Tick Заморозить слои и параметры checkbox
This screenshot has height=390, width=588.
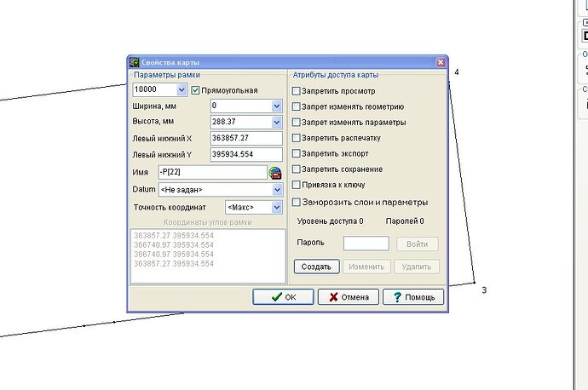[297, 203]
